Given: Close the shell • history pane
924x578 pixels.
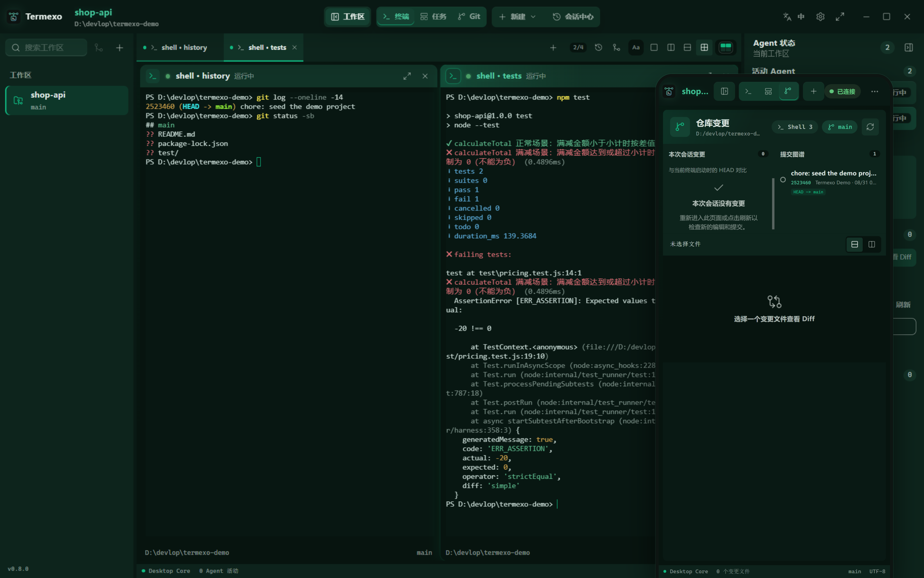Looking at the screenshot, I should 425,76.
